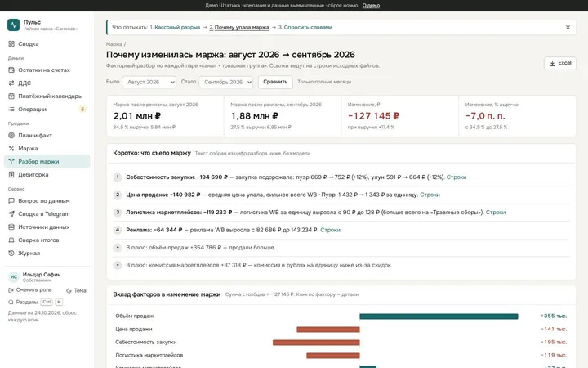Open Строки link for Логистика маркетплейсов
The image size is (588, 368).
click(x=496, y=213)
